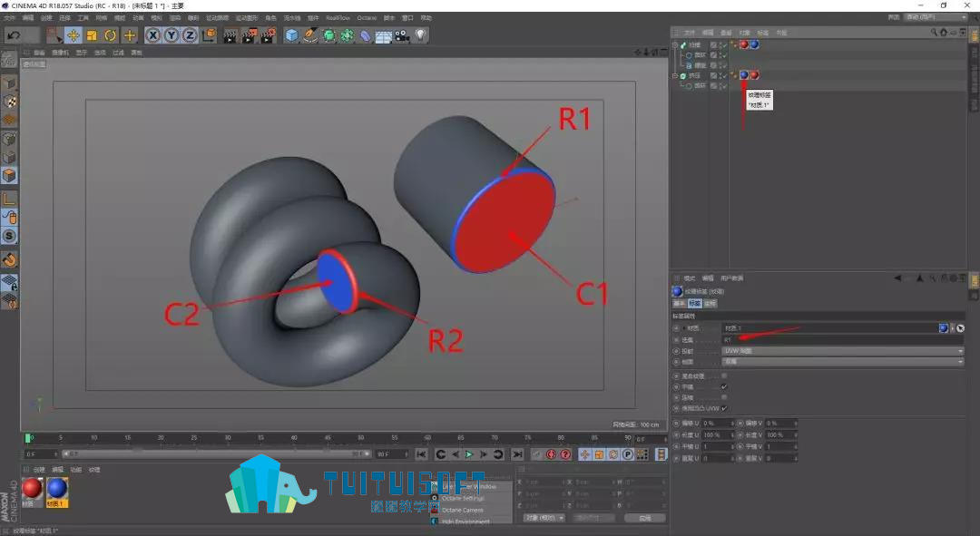The image size is (980, 536).
Task: Toggle the Z axis lock
Action: [190, 35]
